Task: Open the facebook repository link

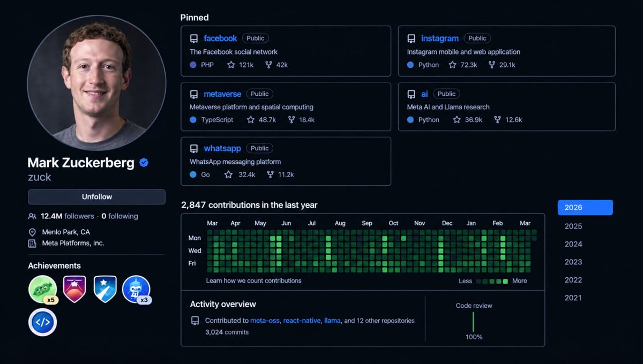Action: tap(220, 39)
